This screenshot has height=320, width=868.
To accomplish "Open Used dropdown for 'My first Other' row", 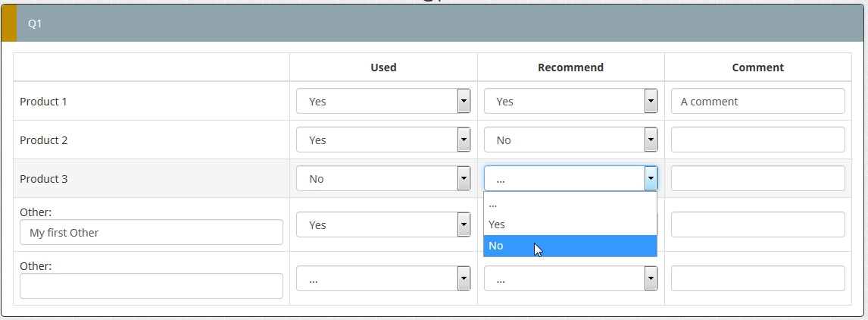I will [x=382, y=224].
